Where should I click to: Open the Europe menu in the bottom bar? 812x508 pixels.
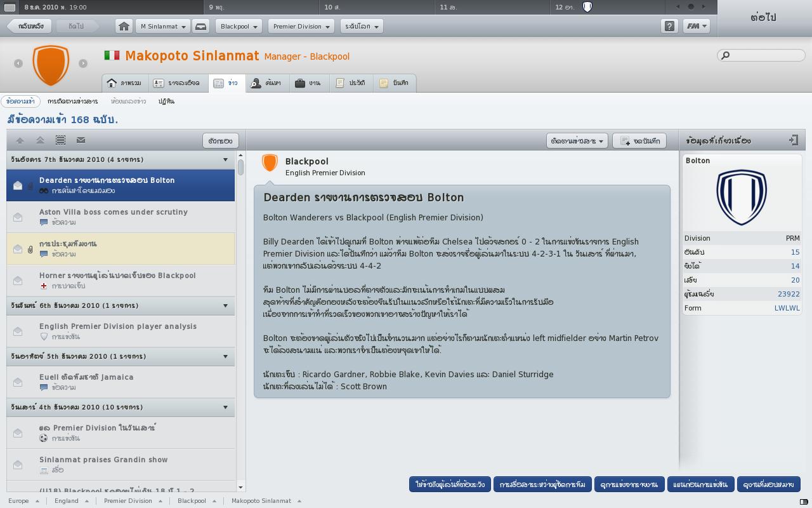point(23,501)
